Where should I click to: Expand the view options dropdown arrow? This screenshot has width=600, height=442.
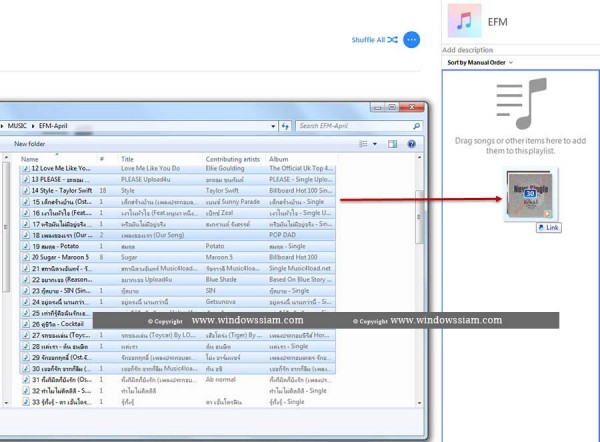pos(377,144)
